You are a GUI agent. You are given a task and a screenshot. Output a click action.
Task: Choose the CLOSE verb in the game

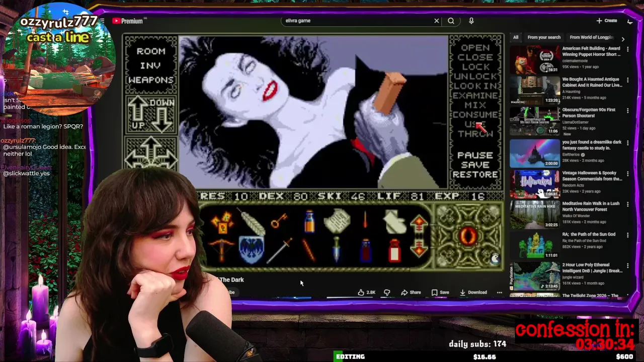475,57
